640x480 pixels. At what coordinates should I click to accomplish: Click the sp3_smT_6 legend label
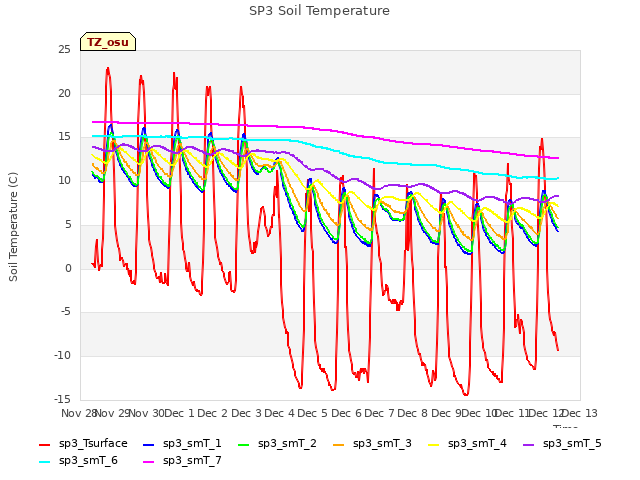tap(88, 461)
